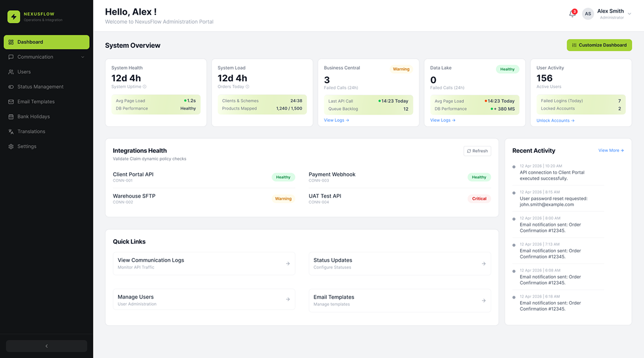
Task: Click the Healthy badge on Data Lake
Action: pos(507,69)
